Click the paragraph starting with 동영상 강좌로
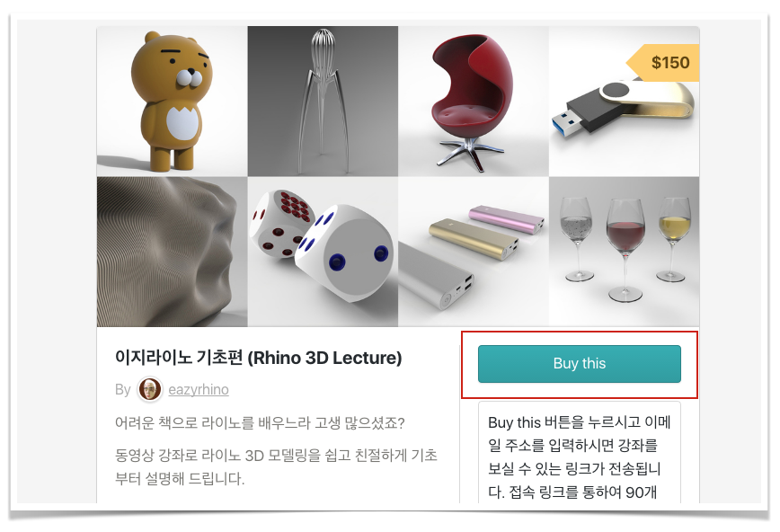The image size is (780, 532). tap(276, 466)
